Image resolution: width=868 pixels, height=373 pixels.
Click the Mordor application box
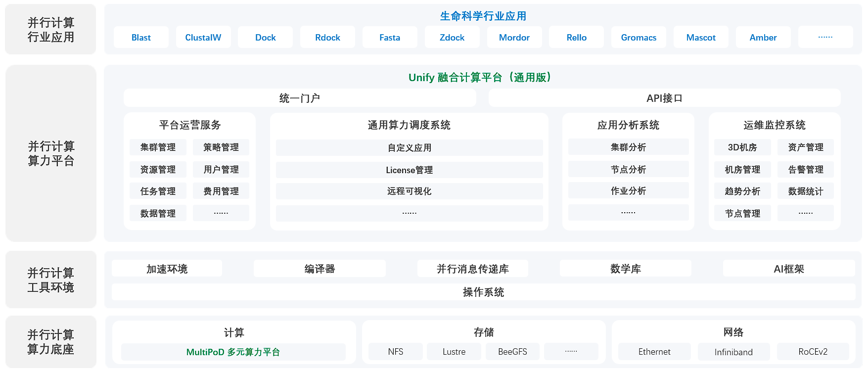(514, 37)
